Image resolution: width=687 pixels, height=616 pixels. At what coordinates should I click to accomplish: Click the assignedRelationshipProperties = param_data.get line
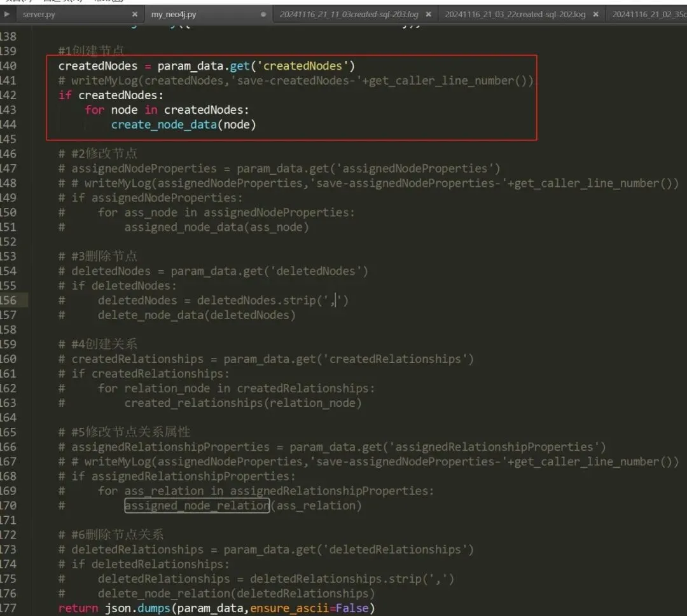[332, 447]
